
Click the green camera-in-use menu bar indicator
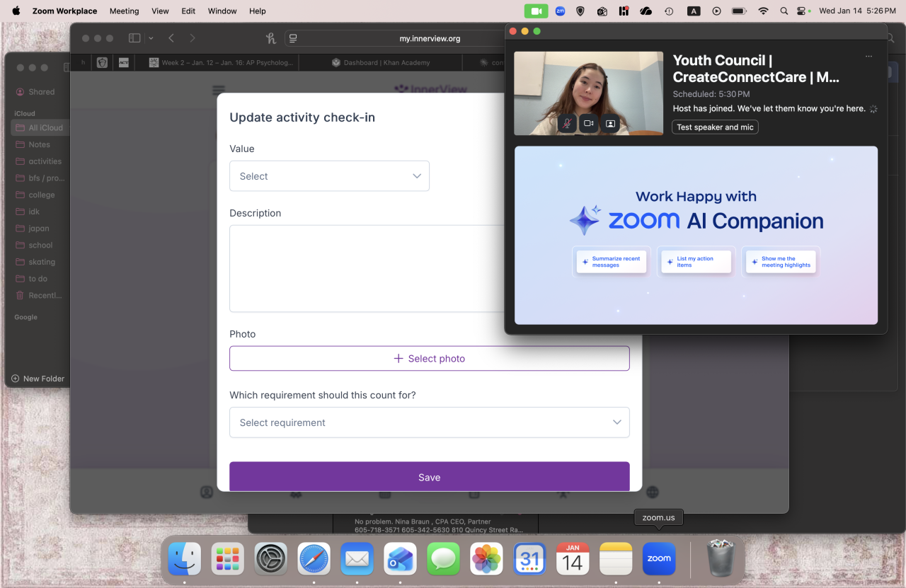click(536, 11)
